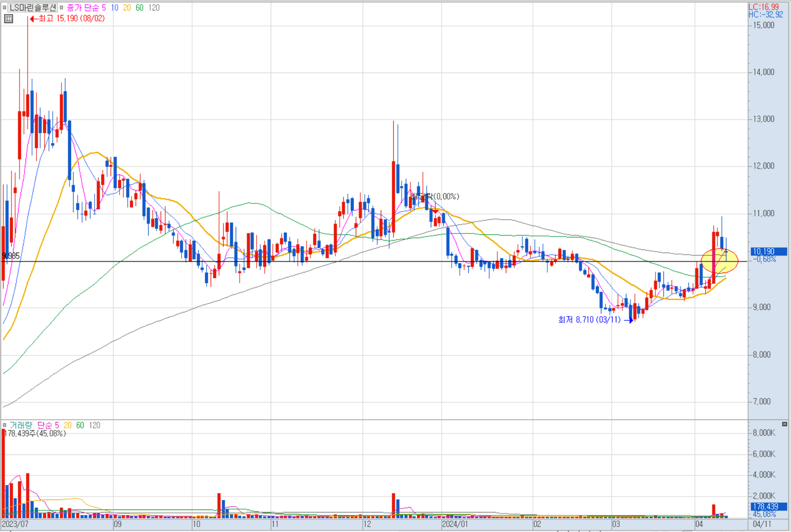Click the 15,000 price axis label

(763, 25)
